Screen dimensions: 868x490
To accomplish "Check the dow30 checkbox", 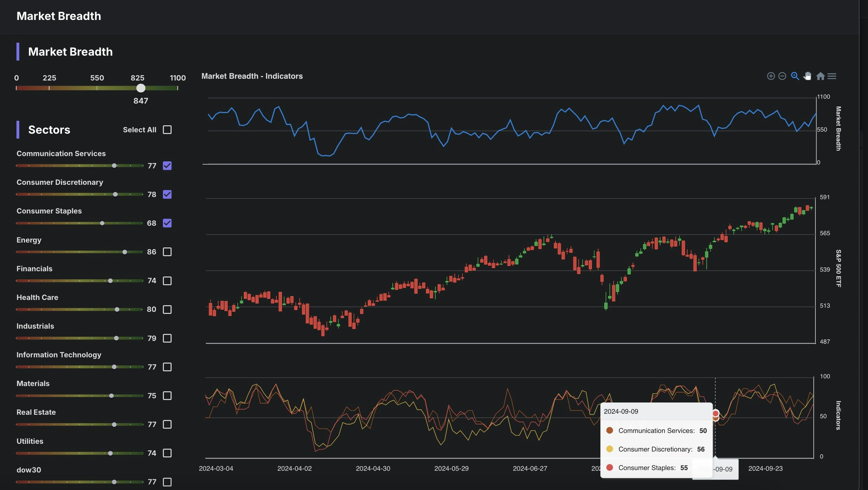I will coord(167,482).
